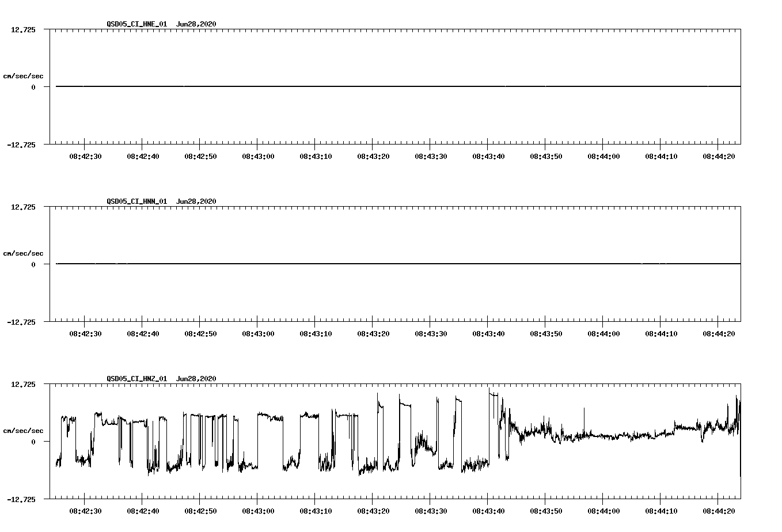782x532 pixels.
Task: Click the QSD05_CI_HNZ_01 channel title
Action: pyautogui.click(x=137, y=379)
